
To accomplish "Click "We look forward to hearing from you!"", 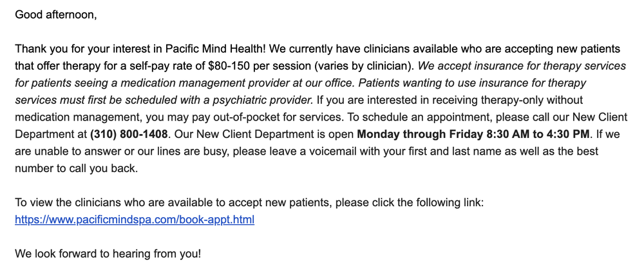I will pos(108,254).
